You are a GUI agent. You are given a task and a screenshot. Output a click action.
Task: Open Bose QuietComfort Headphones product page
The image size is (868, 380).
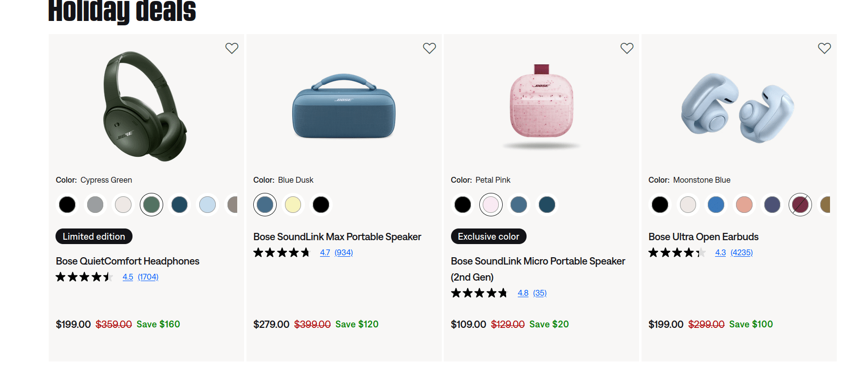128,261
